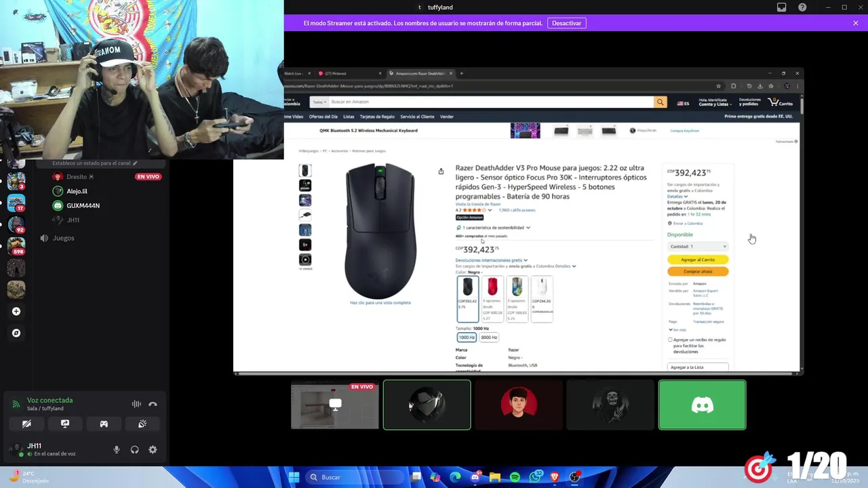Toggle noise suppression waveform icon
This screenshot has height=488, width=868.
[136, 404]
